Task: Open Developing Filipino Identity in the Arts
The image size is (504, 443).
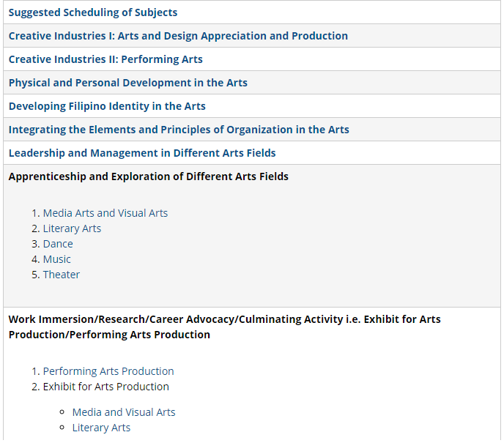Action: [107, 106]
